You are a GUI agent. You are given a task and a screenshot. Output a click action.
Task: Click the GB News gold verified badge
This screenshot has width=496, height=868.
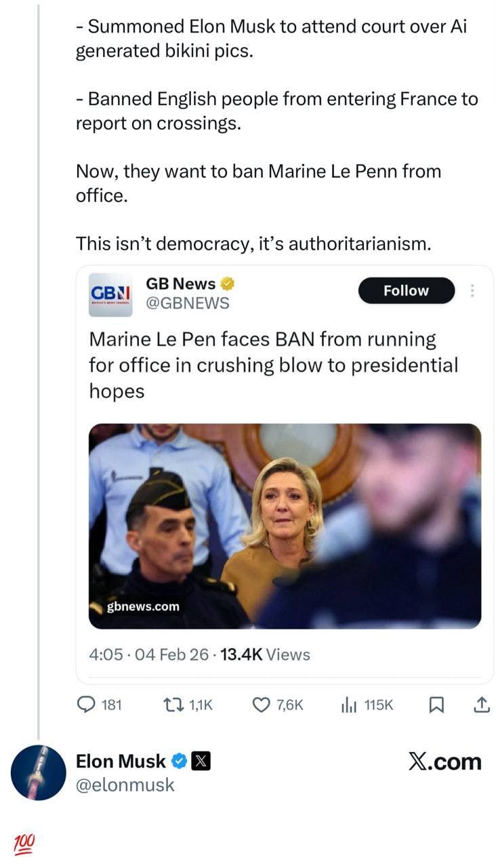pos(228,283)
